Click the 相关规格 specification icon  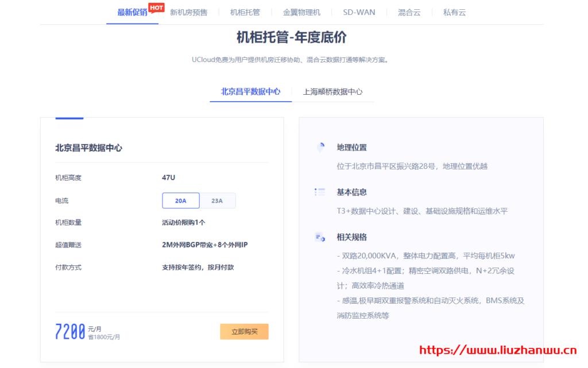[320, 237]
